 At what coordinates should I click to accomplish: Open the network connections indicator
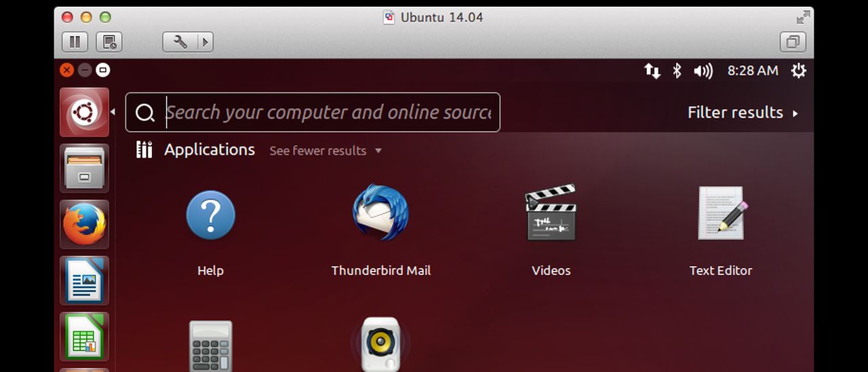(652, 71)
